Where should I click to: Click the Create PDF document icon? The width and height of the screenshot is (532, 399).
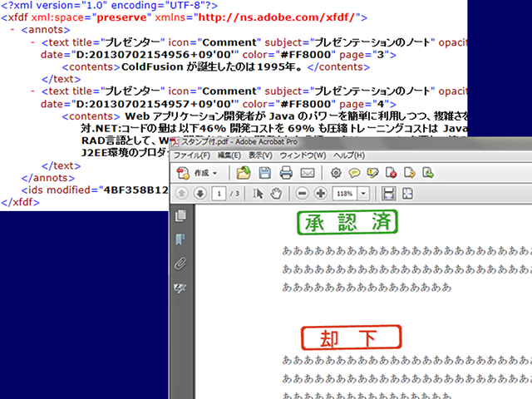[x=183, y=173]
